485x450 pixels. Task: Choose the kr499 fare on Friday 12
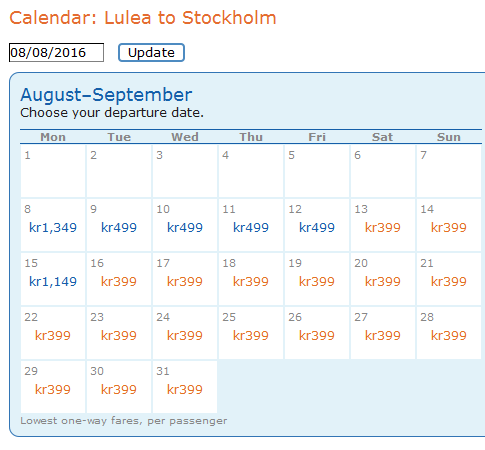click(317, 228)
